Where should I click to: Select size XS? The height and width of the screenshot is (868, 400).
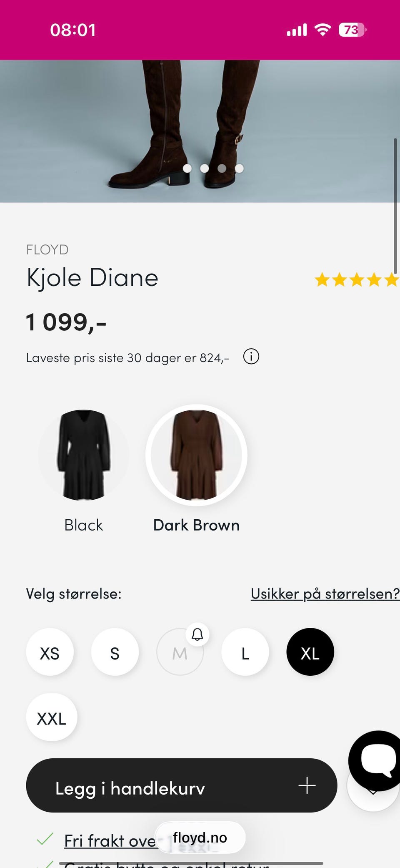click(50, 652)
